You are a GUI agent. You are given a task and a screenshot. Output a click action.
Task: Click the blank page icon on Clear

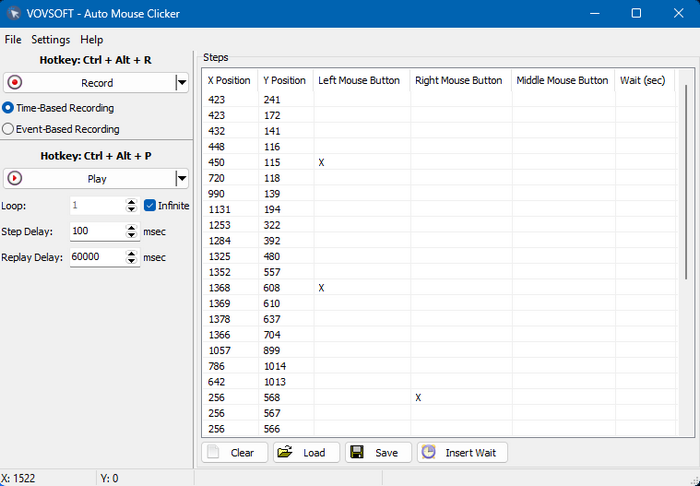pyautogui.click(x=213, y=452)
